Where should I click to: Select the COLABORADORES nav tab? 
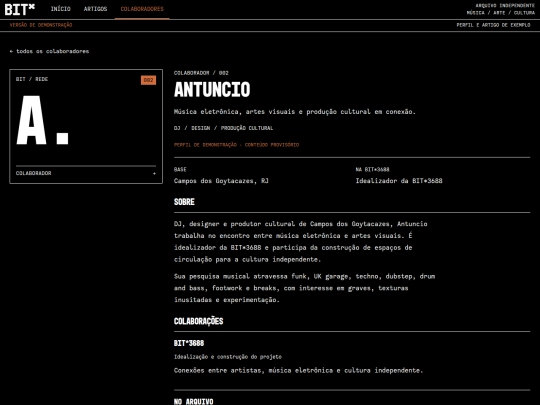tap(142, 9)
